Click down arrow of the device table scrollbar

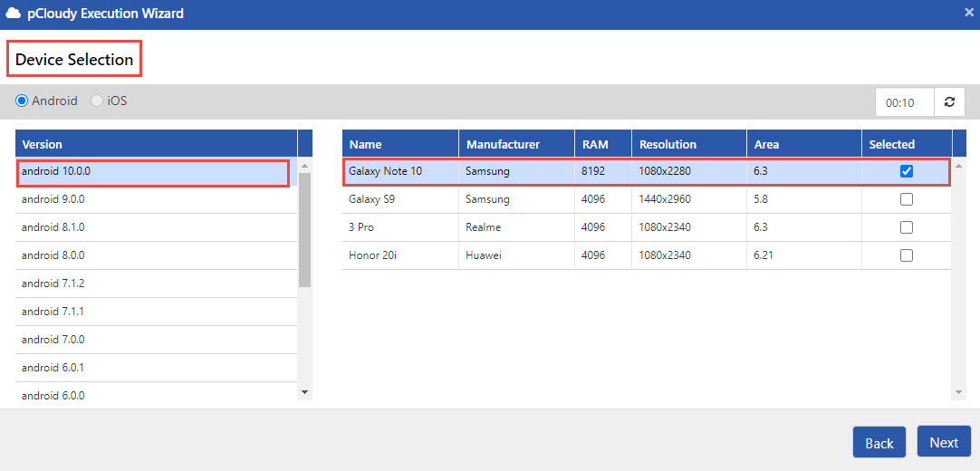(959, 392)
